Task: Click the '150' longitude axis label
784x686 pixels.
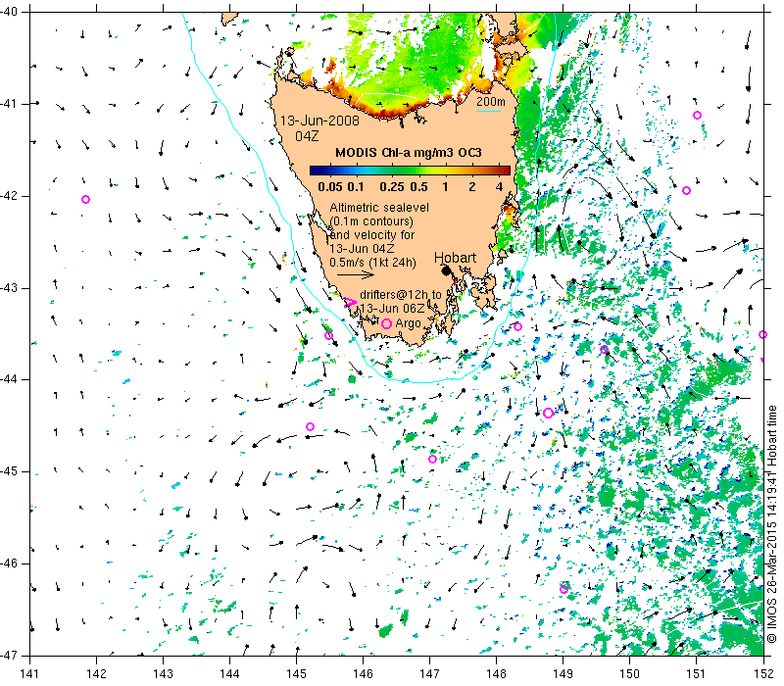Action: click(x=630, y=673)
